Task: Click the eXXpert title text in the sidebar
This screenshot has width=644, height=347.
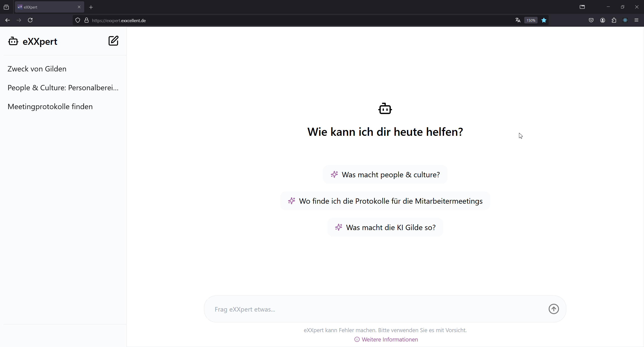Action: [40, 41]
